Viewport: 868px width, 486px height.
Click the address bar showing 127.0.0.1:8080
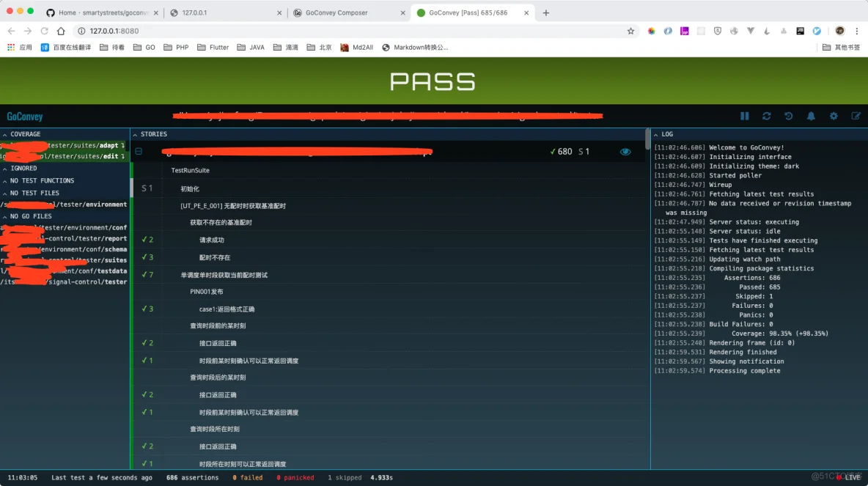(354, 31)
